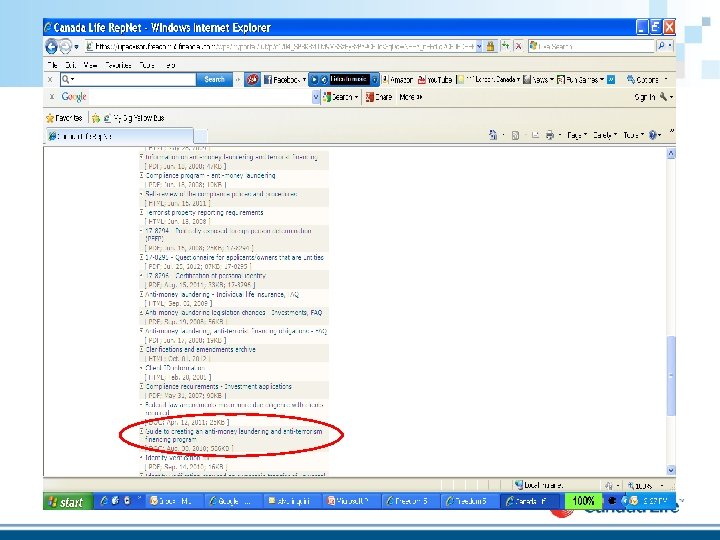Open the File menu

53,65
